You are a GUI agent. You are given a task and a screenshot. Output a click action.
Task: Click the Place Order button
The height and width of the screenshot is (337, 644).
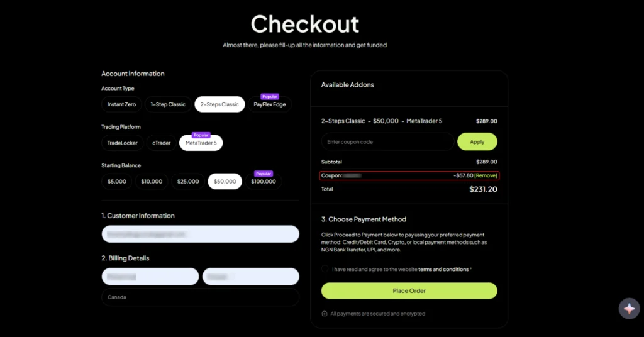409,290
